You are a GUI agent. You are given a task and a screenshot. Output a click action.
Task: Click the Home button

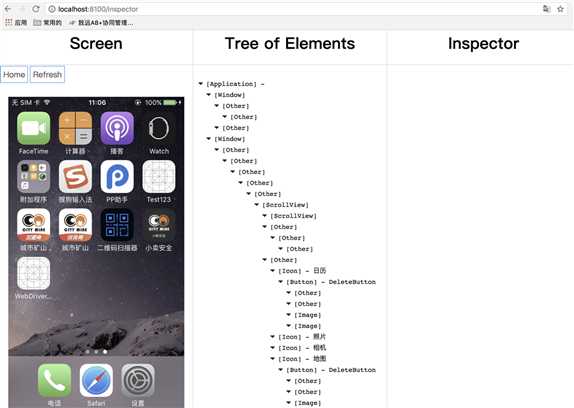pyautogui.click(x=14, y=74)
